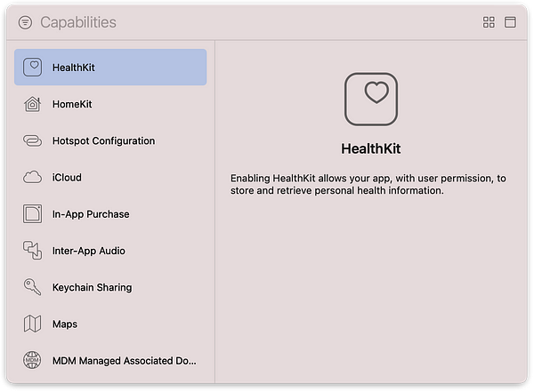534x392 pixels.
Task: Select MDM Managed Associated Do... row
Action: pos(110,360)
